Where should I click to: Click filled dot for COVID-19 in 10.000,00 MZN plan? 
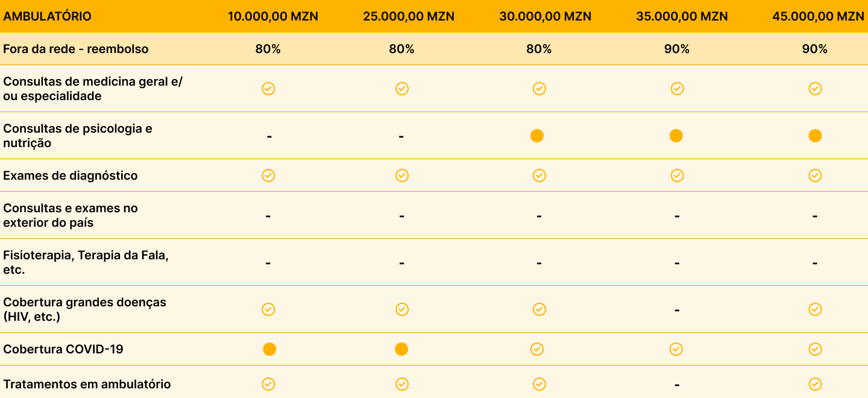tap(269, 349)
